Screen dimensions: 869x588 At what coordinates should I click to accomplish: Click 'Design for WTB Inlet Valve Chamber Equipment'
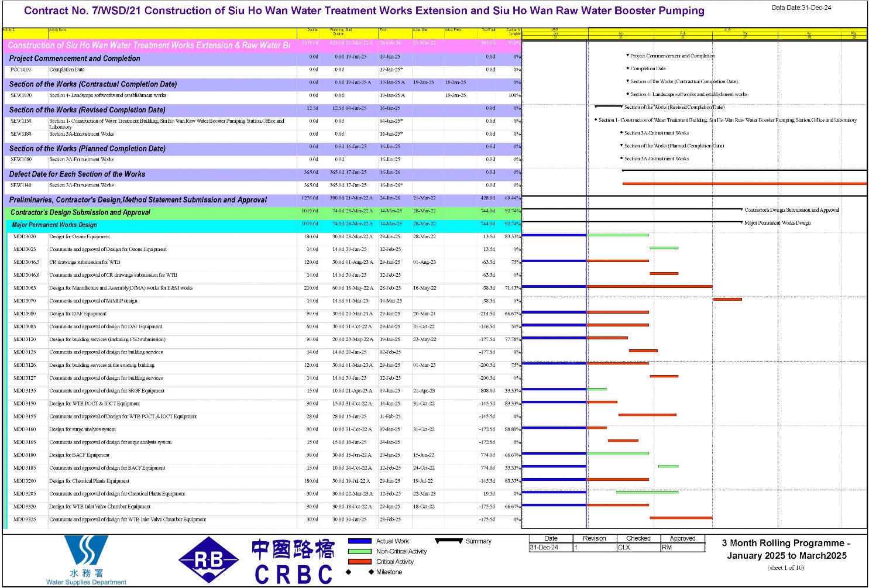[100, 507]
